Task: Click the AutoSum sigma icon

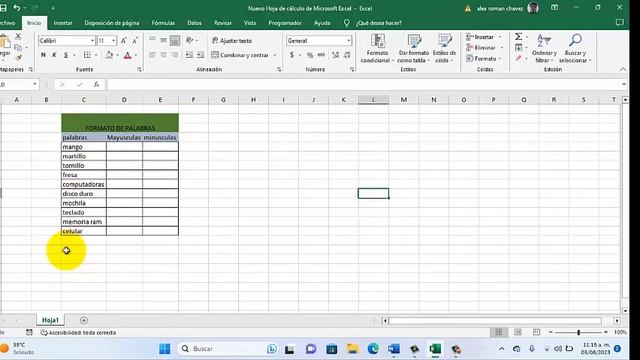Action: click(518, 37)
